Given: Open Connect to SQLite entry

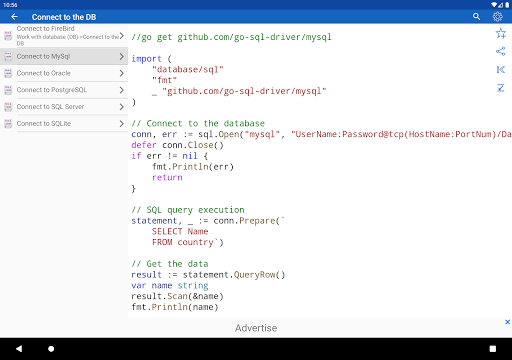Looking at the screenshot, I should (64, 124).
